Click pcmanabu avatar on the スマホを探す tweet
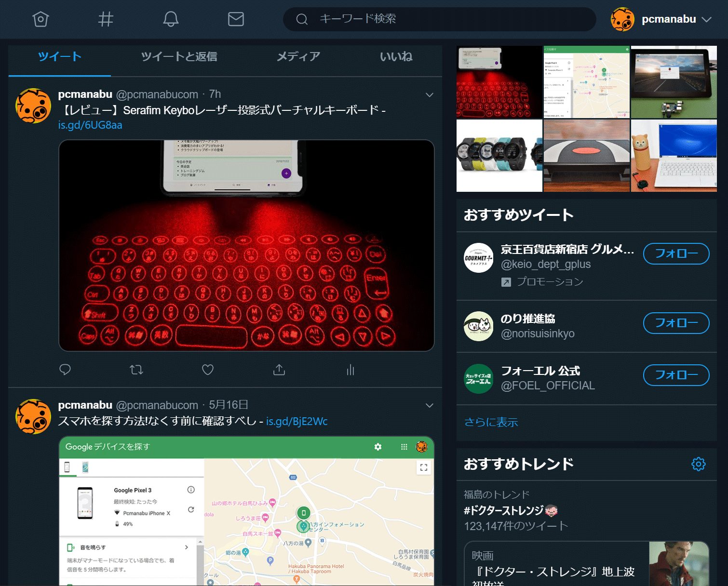Image resolution: width=728 pixels, height=586 pixels. pos(33,416)
